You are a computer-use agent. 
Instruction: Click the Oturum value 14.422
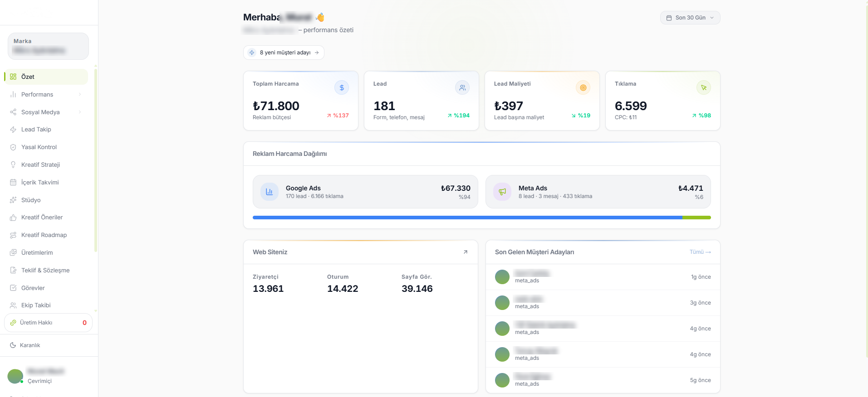coord(343,289)
